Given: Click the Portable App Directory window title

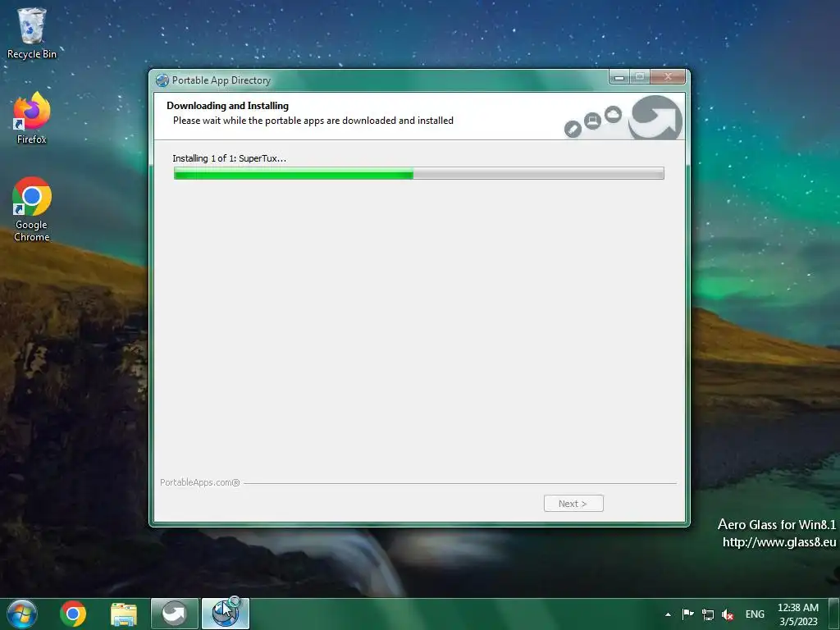Looking at the screenshot, I should [x=221, y=80].
